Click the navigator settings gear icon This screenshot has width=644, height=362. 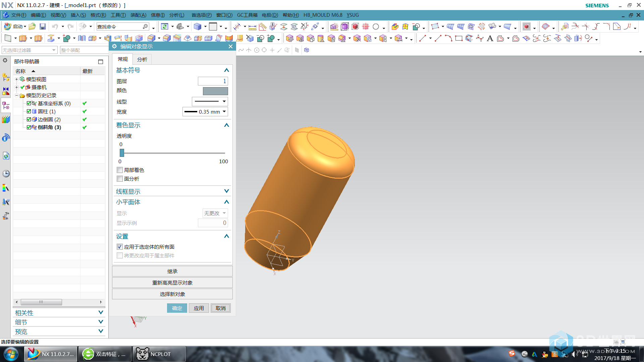(5, 60)
